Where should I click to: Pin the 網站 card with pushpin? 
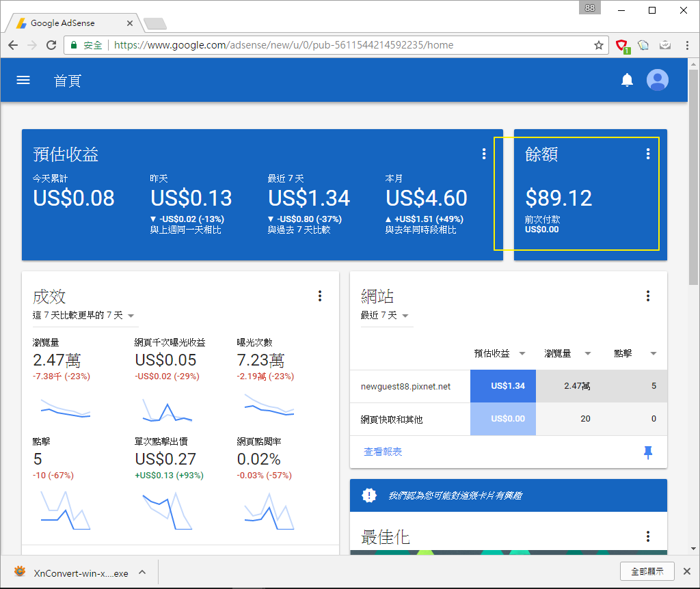648,452
